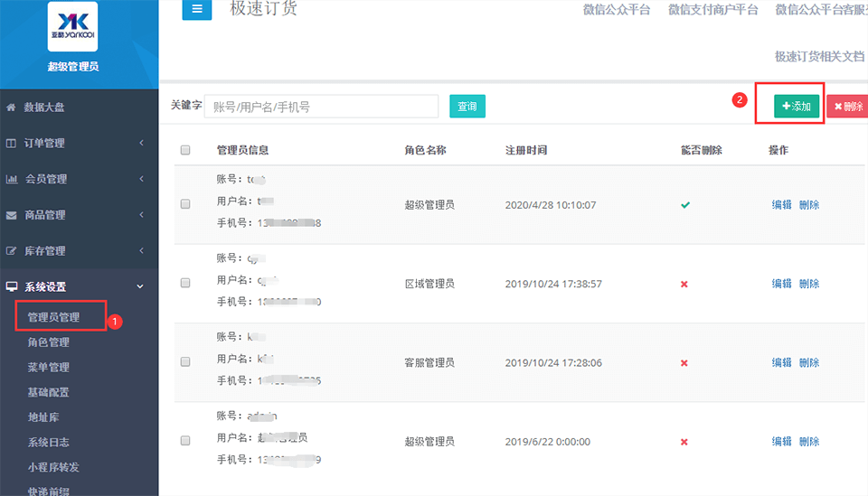Click the 客服管理员 role cell
868x496 pixels.
[429, 362]
